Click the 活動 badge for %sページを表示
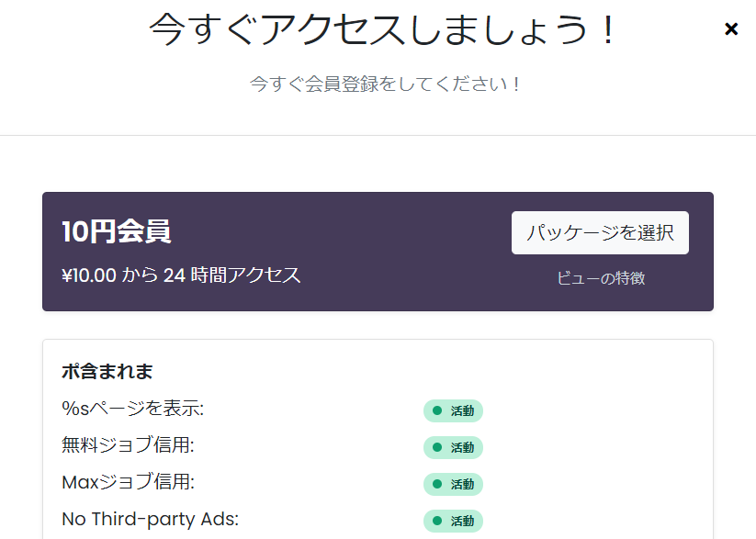756x539 pixels. (x=453, y=410)
